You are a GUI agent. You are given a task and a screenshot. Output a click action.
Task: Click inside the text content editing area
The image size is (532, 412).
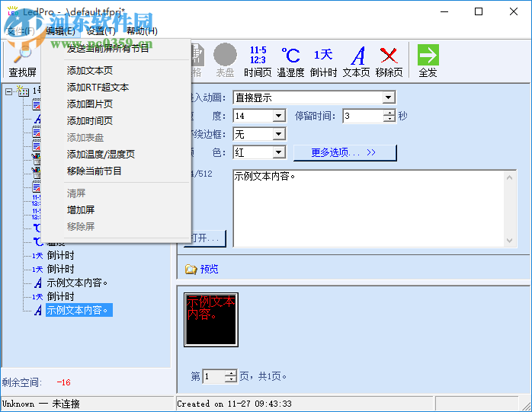pos(369,209)
